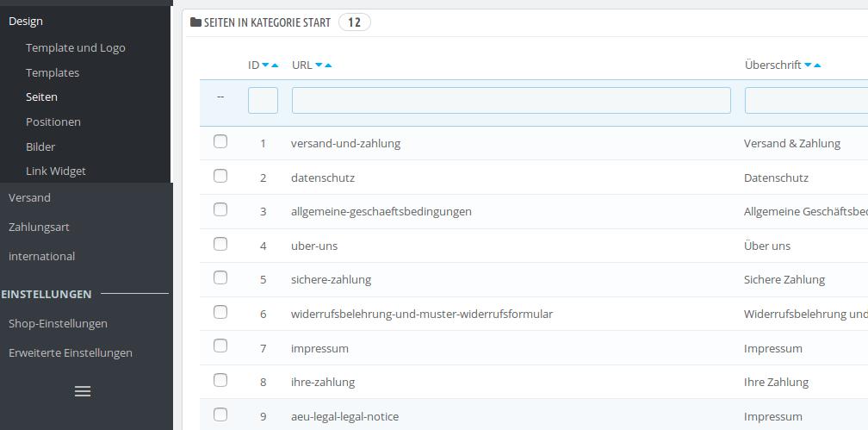This screenshot has height=430, width=868.
Task: Click the URL column header
Action: 302,65
